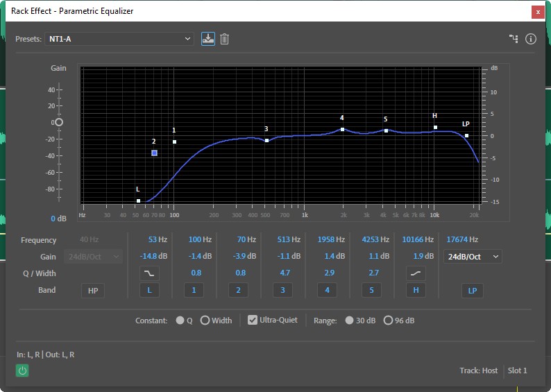
Task: Set Range to 96 dB
Action: pos(388,321)
